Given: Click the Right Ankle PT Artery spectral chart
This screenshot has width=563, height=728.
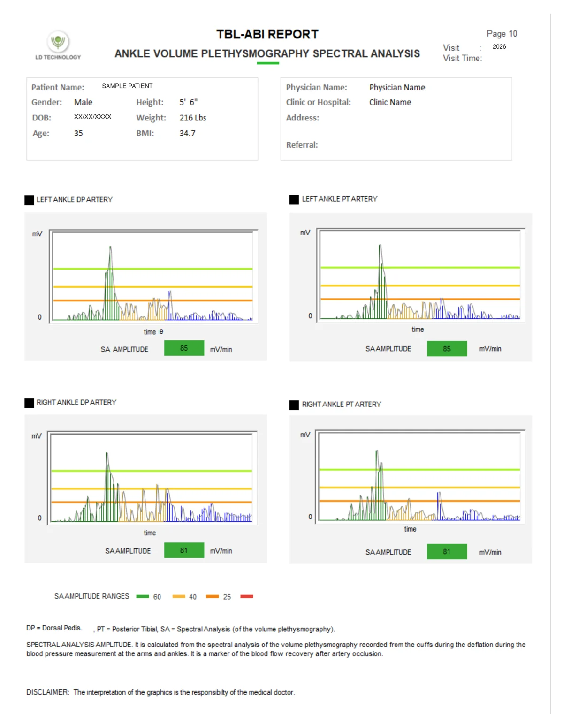Looking at the screenshot, I should 420,476.
